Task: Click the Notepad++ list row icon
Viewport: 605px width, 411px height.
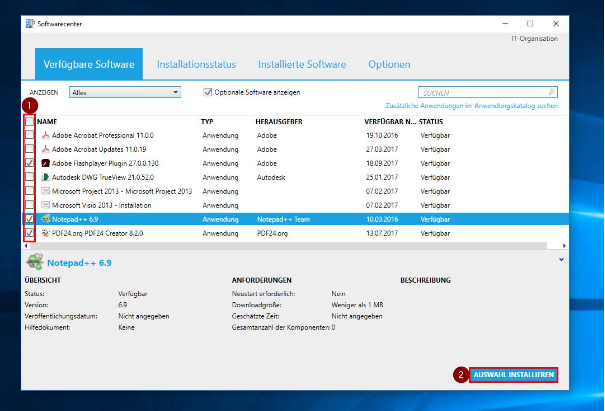Action: point(46,219)
